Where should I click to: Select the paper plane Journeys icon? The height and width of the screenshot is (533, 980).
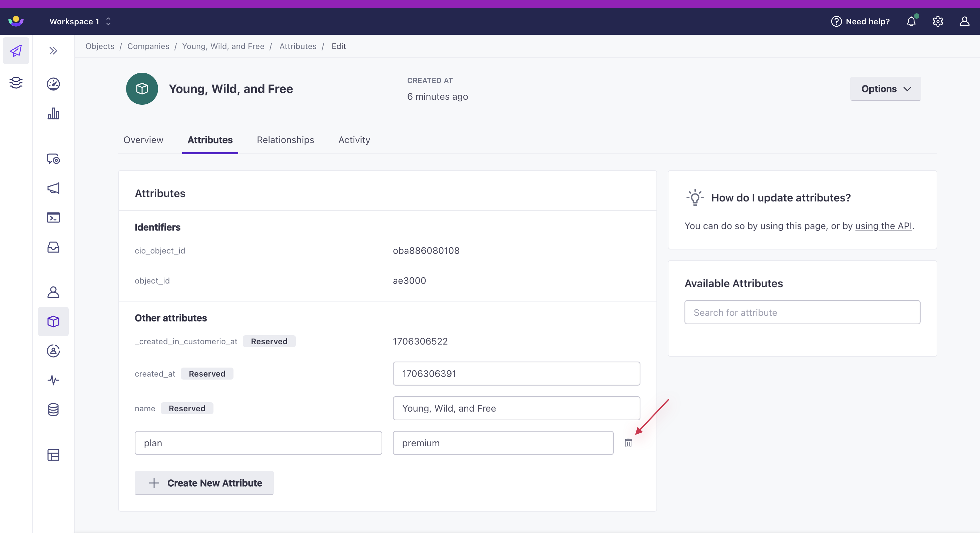[x=16, y=51]
